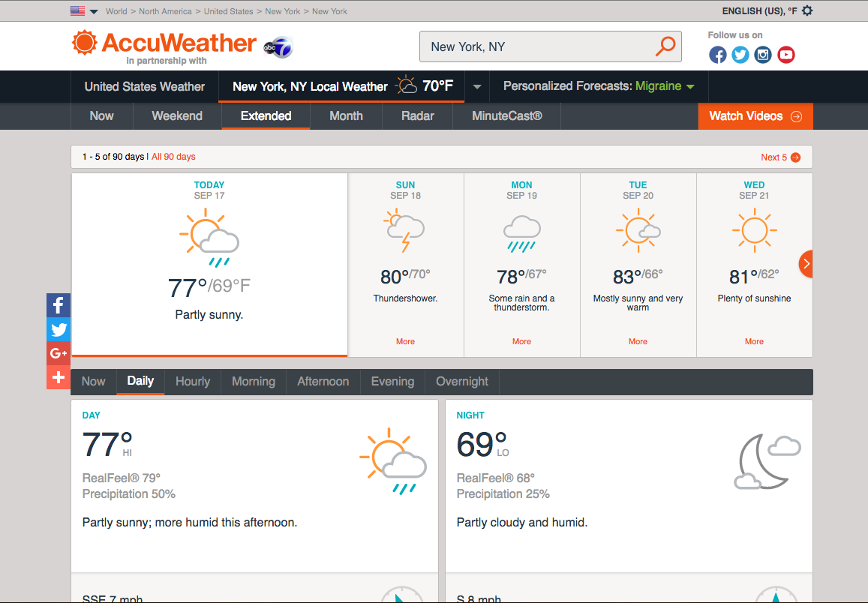Screen dimensions: 868x603
Task: Share the page via Google+ icon
Action: pyautogui.click(x=58, y=353)
